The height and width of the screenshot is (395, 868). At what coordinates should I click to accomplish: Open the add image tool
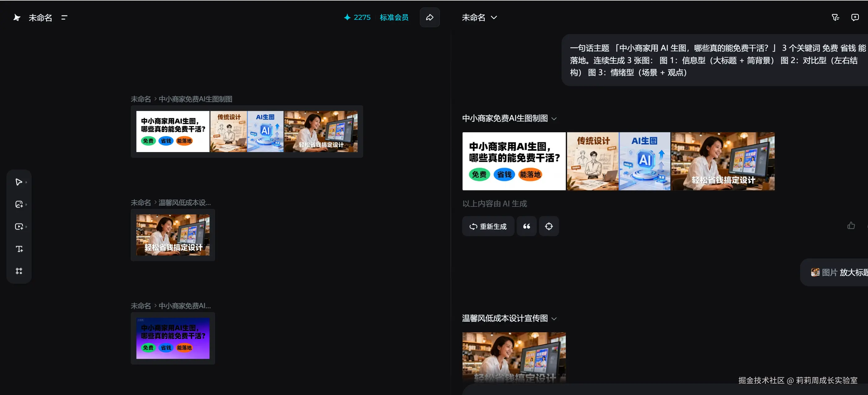pos(19,204)
